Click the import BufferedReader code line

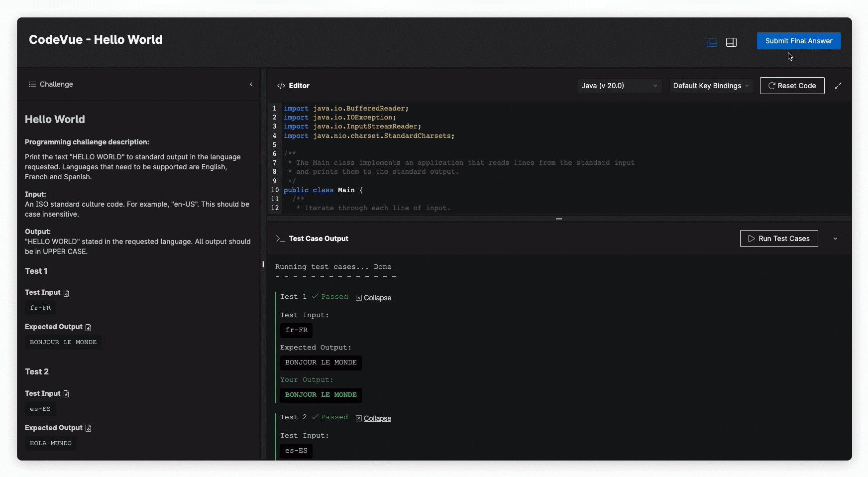tap(346, 108)
